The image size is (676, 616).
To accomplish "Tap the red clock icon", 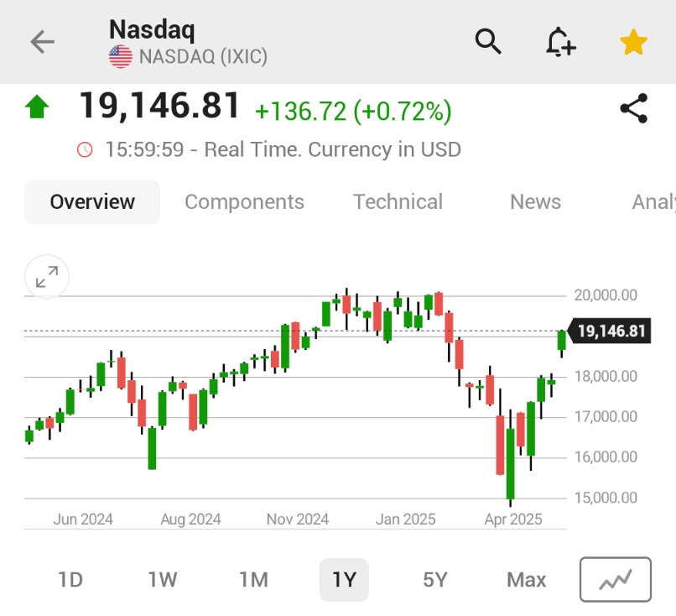I will point(85,149).
